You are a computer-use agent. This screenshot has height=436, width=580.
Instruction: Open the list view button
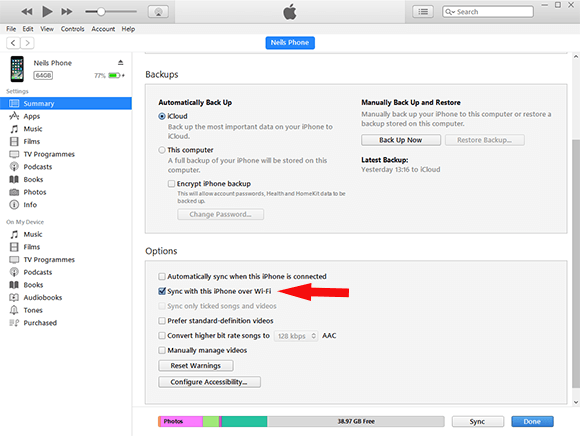pyautogui.click(x=423, y=12)
